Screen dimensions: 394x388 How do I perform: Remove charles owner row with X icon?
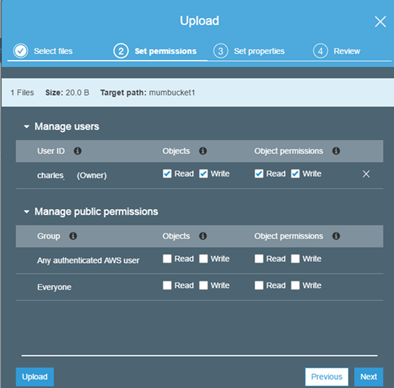click(x=366, y=174)
